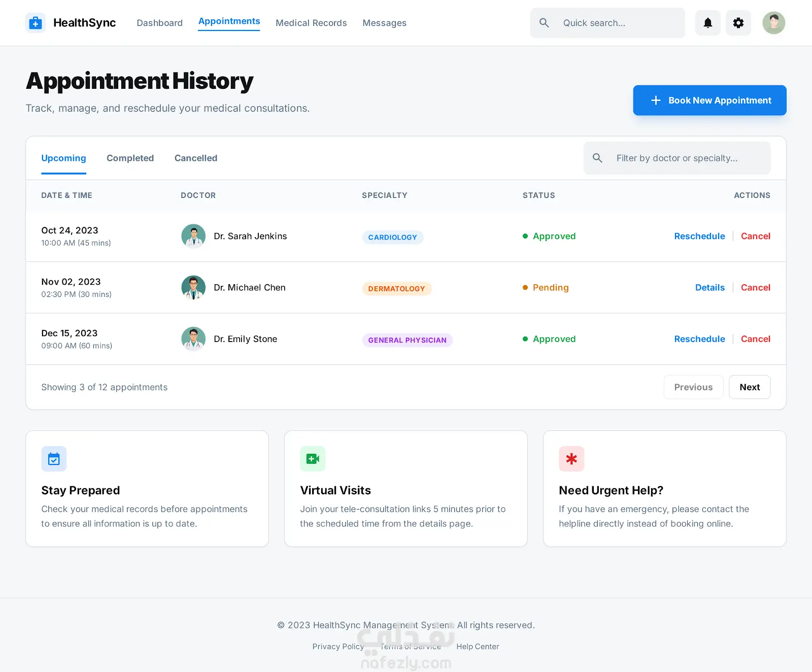Viewport: 812px width, 672px height.
Task: Focus the Quick search field
Action: point(607,23)
